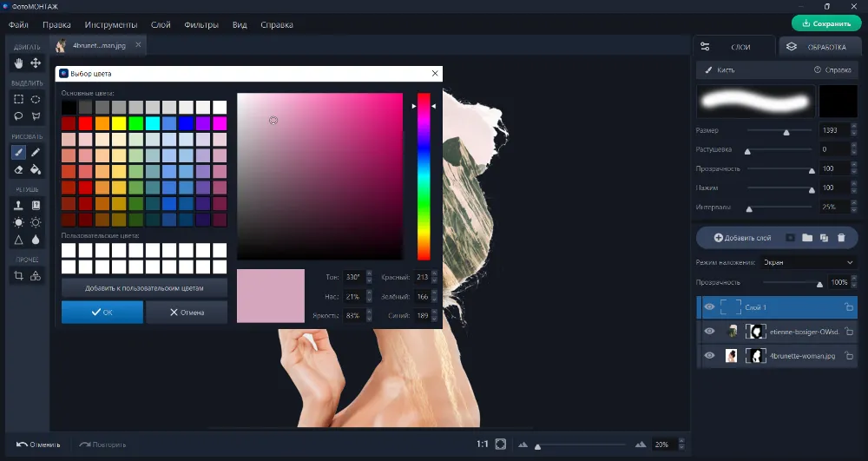The height and width of the screenshot is (461, 868).
Task: Toggle visibility of 4brunette-woman.jpg layer
Action: (709, 356)
